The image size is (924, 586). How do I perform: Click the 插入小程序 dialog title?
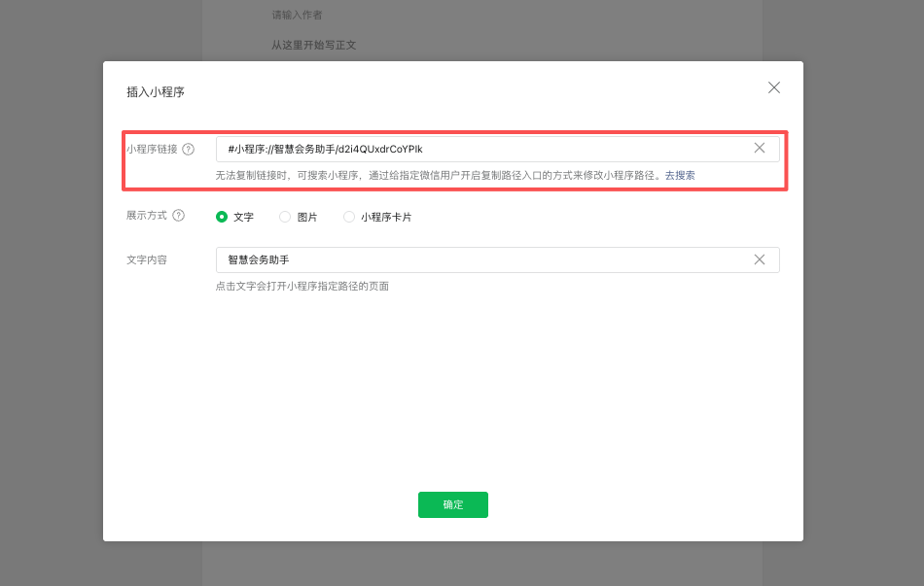tap(156, 92)
